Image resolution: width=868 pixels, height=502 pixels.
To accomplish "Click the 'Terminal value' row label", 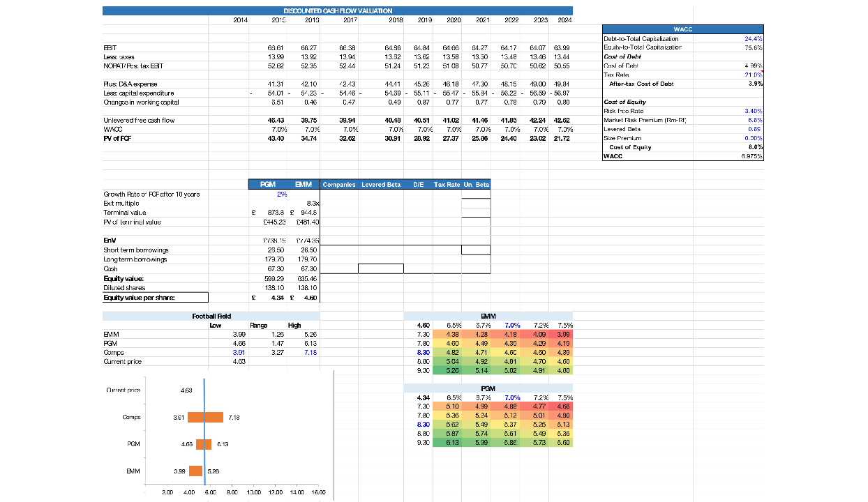I will coord(121,213).
